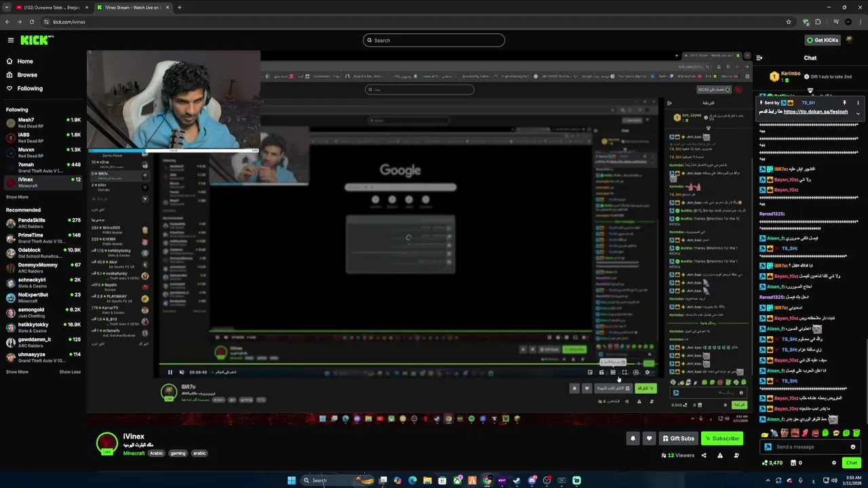Open the emote picker
This screenshot has width=868, height=488.
point(853,447)
